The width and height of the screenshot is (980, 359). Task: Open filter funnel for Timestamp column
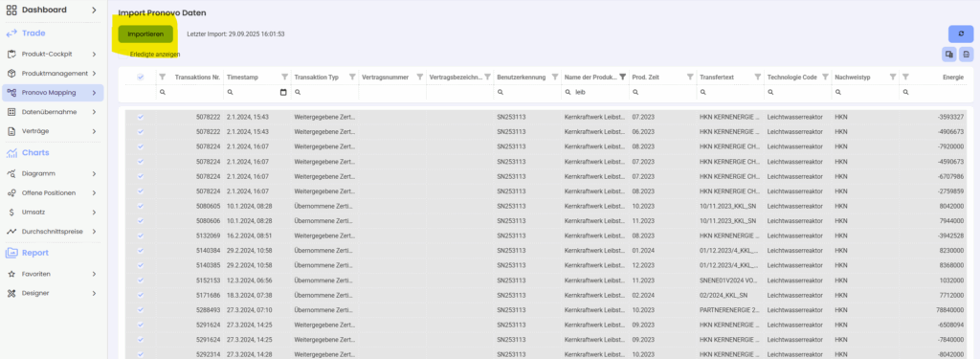284,77
